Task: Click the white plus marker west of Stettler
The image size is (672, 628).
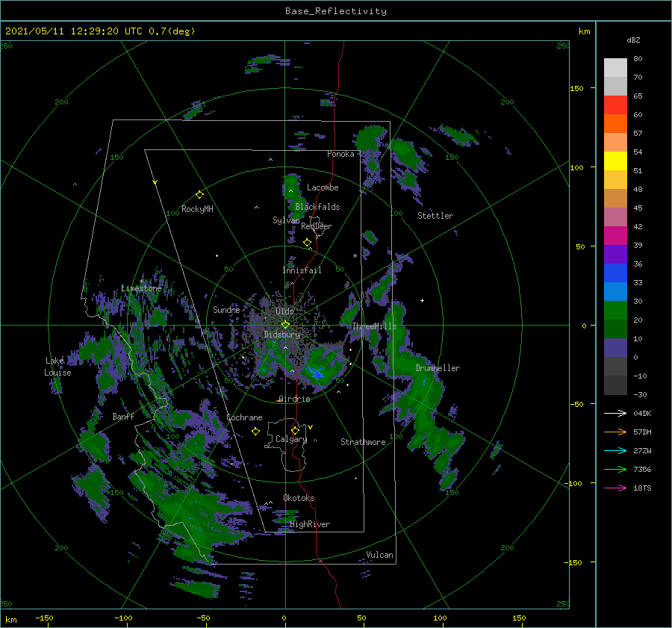Action: (422, 300)
